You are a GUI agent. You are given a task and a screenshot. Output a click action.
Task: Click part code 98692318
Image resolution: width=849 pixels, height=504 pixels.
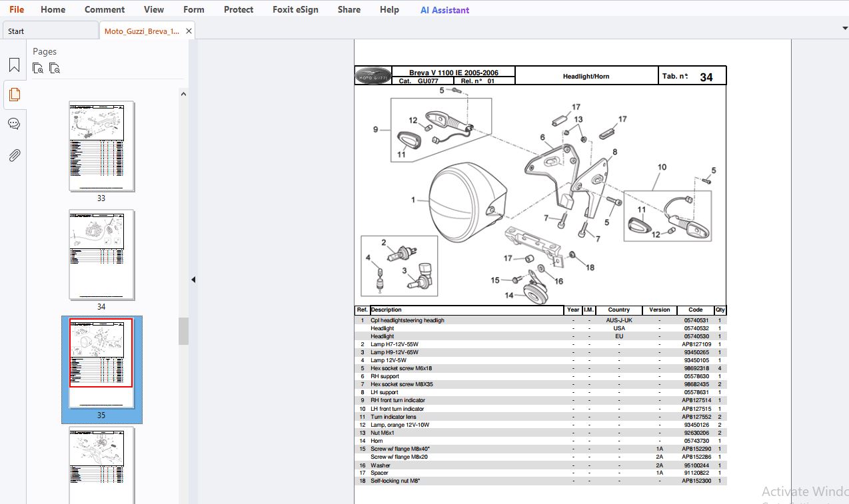pyautogui.click(x=696, y=368)
